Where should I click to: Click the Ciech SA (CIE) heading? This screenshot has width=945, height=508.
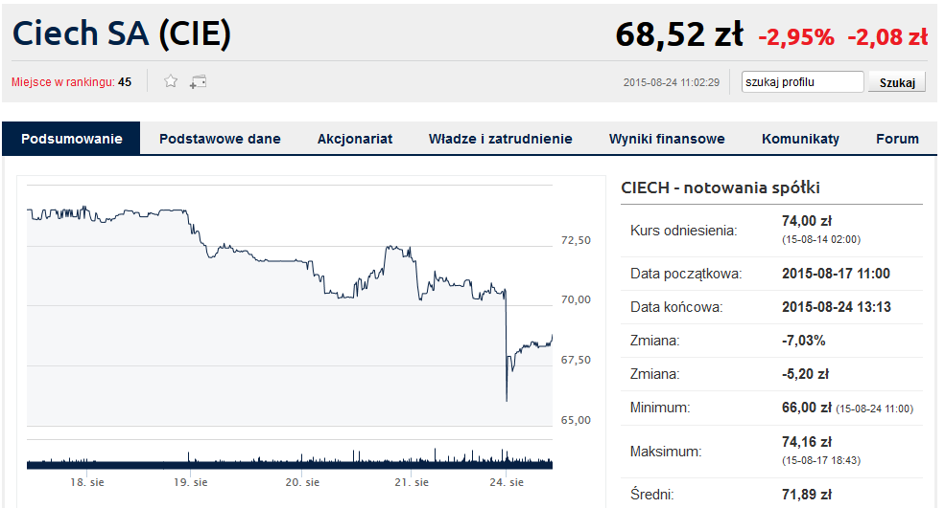122,34
